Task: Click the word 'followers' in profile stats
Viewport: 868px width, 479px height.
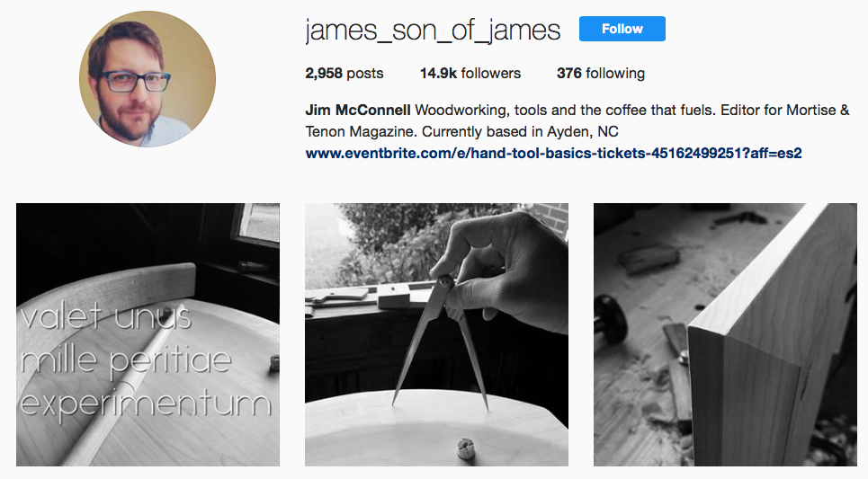Action: click(491, 73)
